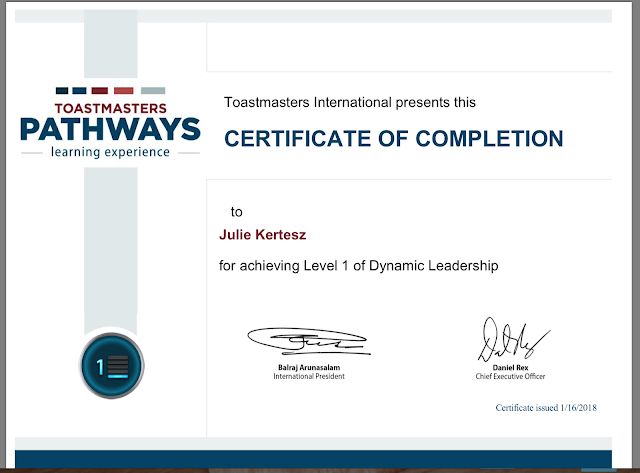640x473 pixels.
Task: Click the title Chief Executive Officer
Action: point(510,376)
